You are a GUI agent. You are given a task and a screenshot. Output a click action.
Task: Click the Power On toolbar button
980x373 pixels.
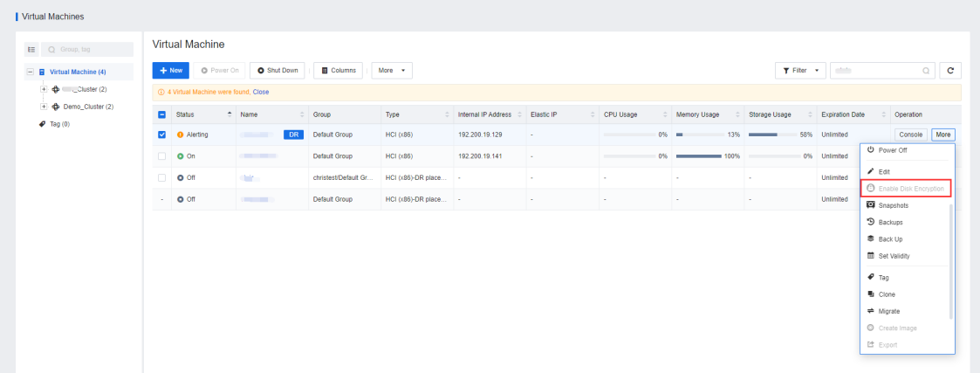[x=219, y=71]
